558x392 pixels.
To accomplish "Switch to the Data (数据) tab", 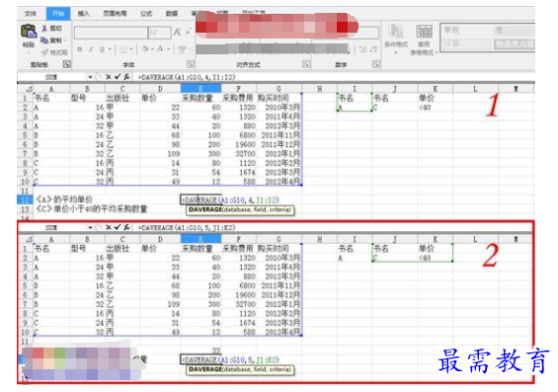I will [172, 14].
